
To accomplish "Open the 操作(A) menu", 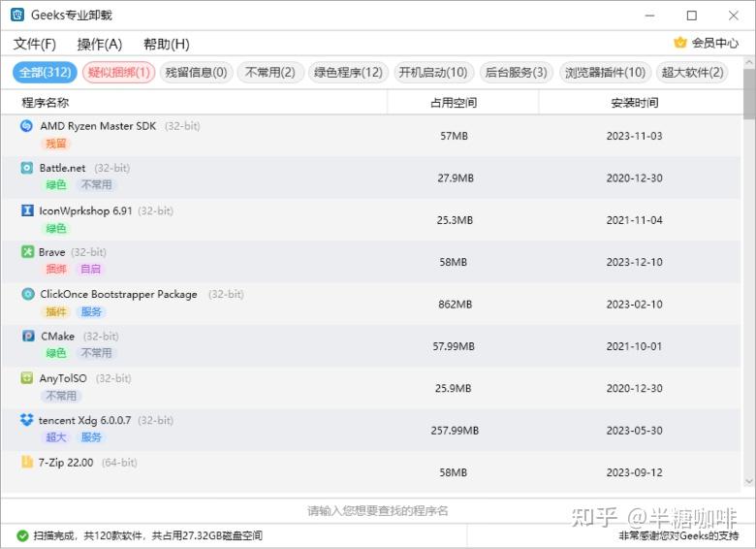I will (x=99, y=45).
